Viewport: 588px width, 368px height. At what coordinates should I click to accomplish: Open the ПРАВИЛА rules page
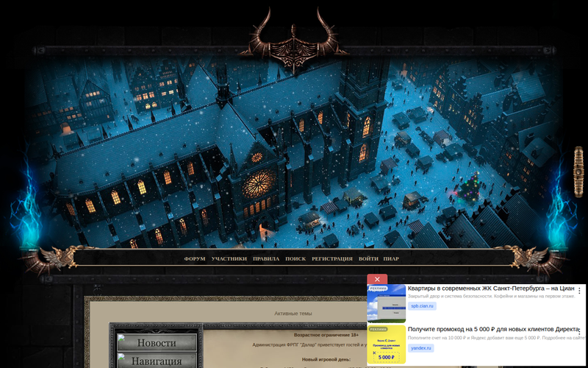click(x=266, y=259)
